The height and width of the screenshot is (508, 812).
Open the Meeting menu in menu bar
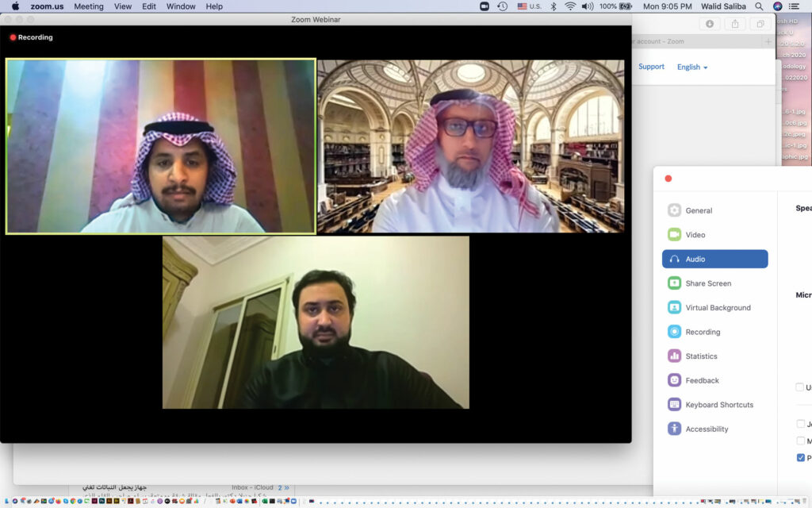pyautogui.click(x=88, y=6)
